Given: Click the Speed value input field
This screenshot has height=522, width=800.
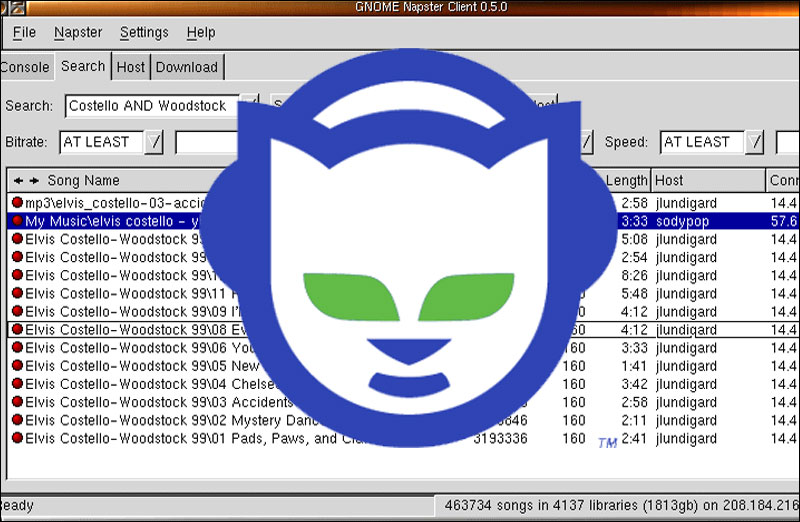Looking at the screenshot, I should coord(787,142).
